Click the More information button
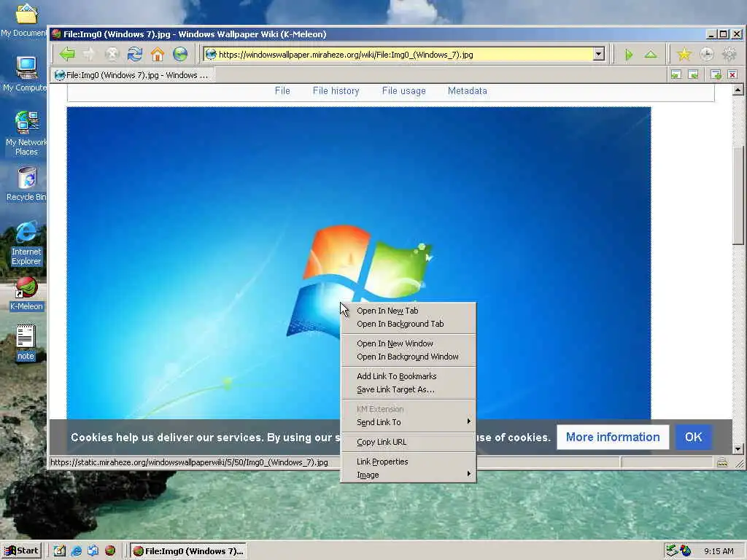This screenshot has height=560, width=747. pyautogui.click(x=613, y=437)
